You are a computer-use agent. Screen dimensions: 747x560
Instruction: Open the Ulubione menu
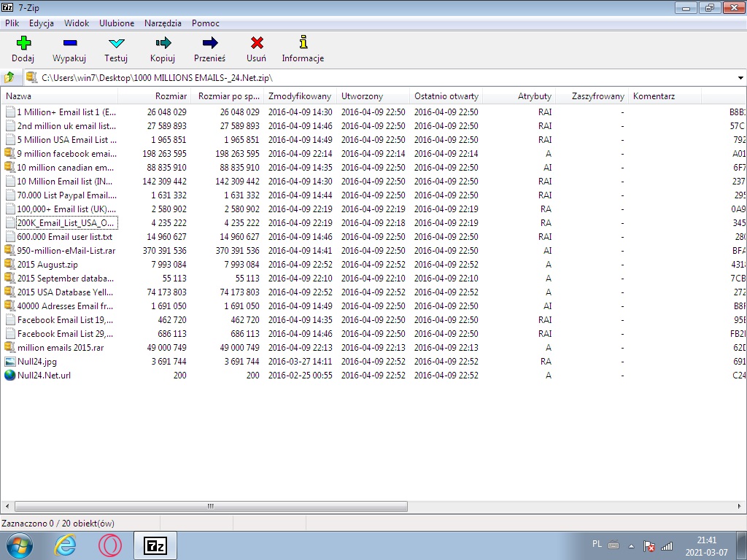pos(117,23)
